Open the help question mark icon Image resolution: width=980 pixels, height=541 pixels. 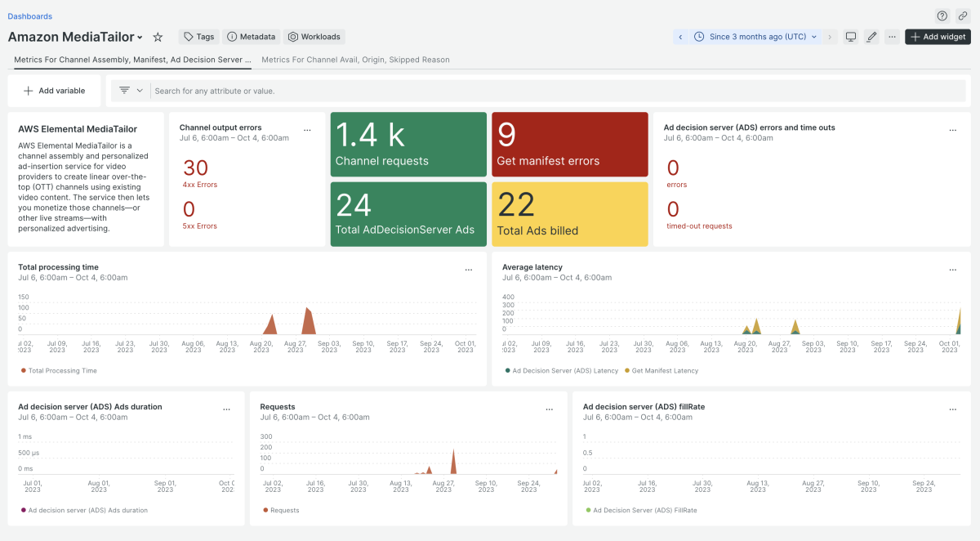942,16
